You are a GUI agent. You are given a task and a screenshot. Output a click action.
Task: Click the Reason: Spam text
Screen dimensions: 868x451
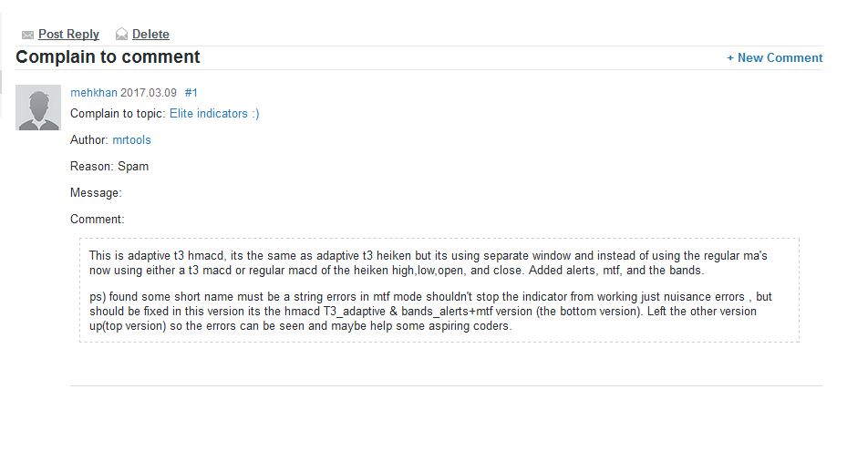click(109, 167)
